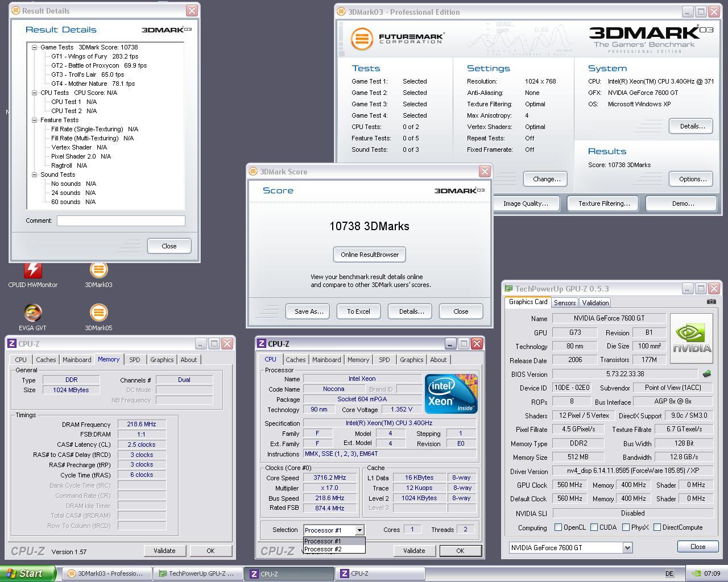Click the DE language indicator in the taskbar
Image resolution: width=728 pixels, height=582 pixels.
(669, 574)
